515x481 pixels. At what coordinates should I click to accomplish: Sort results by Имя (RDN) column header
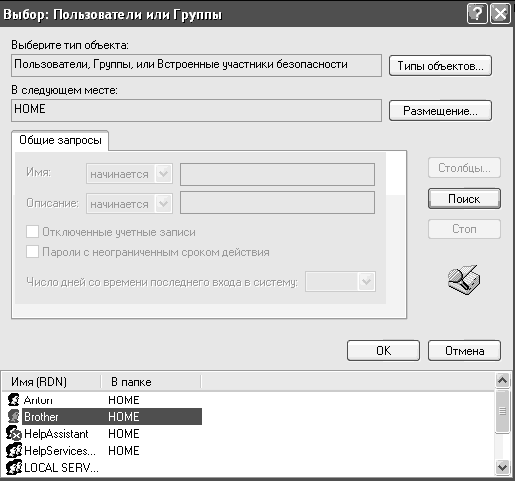coord(51,382)
